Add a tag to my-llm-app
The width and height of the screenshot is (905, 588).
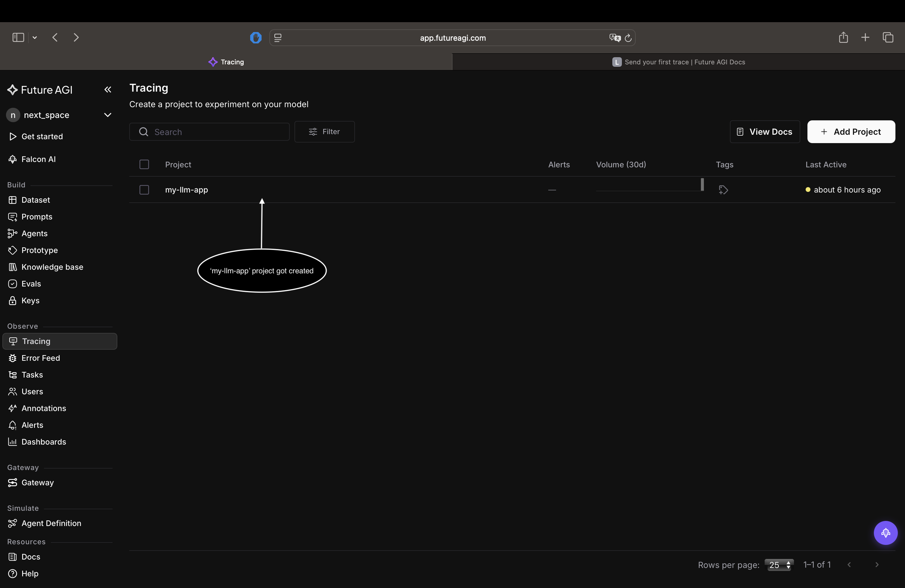click(723, 190)
